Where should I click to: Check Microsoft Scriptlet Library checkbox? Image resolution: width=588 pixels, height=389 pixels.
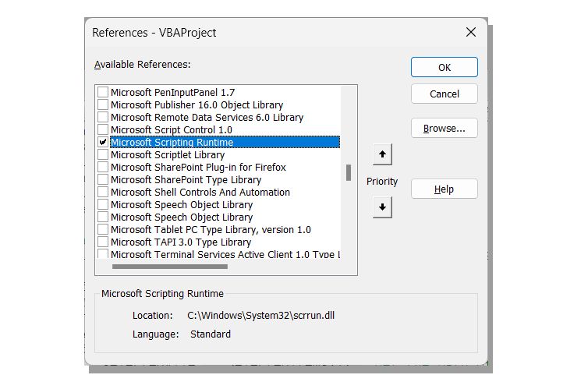tap(103, 154)
